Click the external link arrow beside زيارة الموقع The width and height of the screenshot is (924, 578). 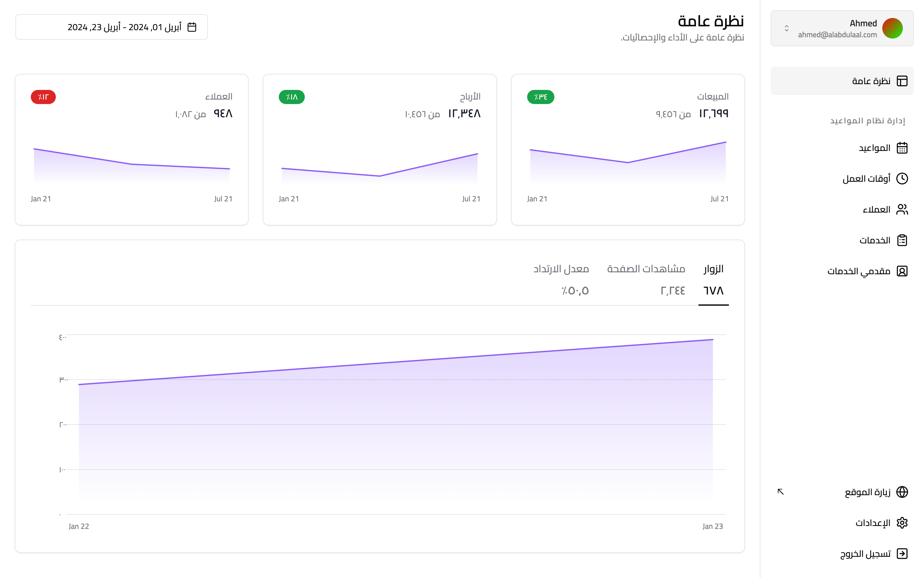[x=781, y=492]
